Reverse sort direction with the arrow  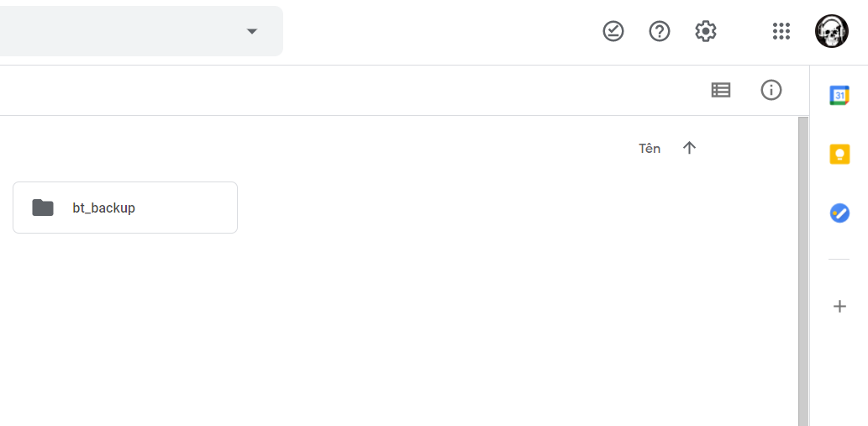[x=690, y=148]
